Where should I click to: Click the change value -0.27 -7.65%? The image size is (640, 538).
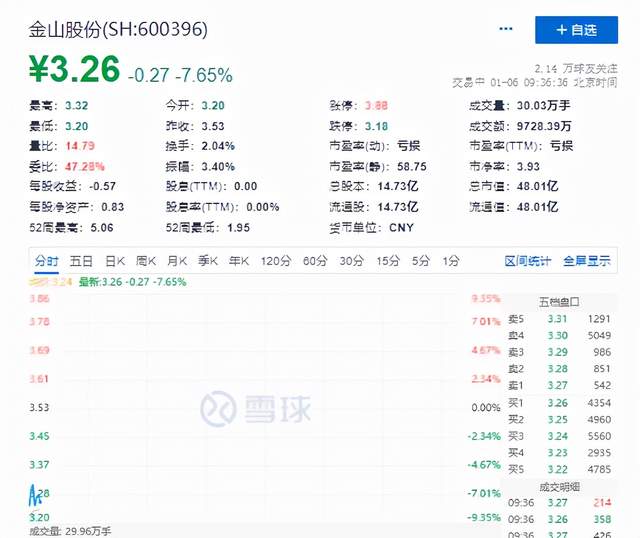(180, 75)
